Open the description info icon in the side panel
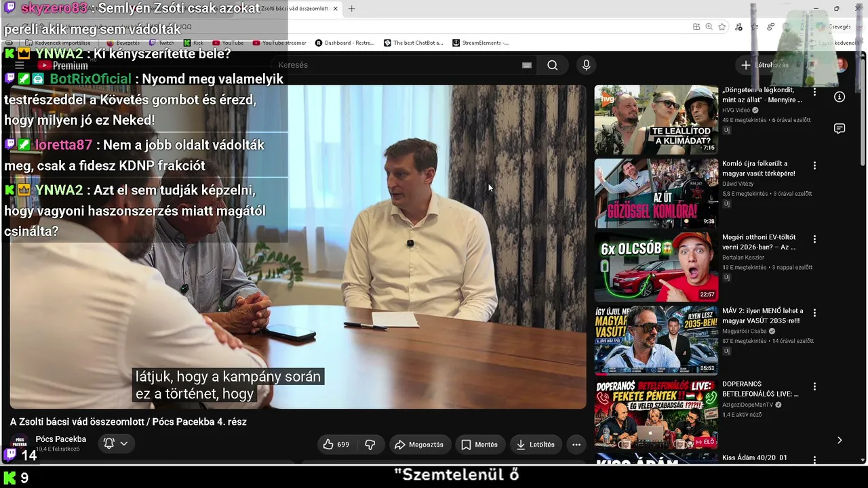The width and height of the screenshot is (868, 488). [x=840, y=97]
